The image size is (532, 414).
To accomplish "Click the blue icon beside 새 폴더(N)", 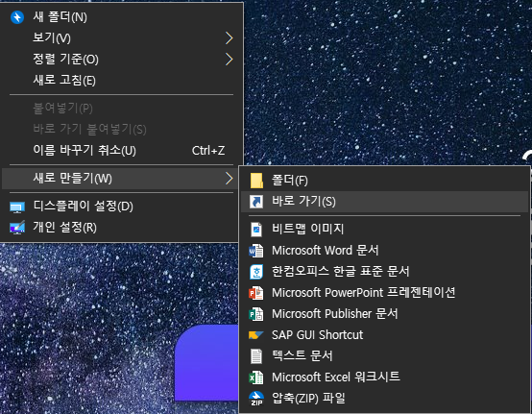I will (x=17, y=17).
